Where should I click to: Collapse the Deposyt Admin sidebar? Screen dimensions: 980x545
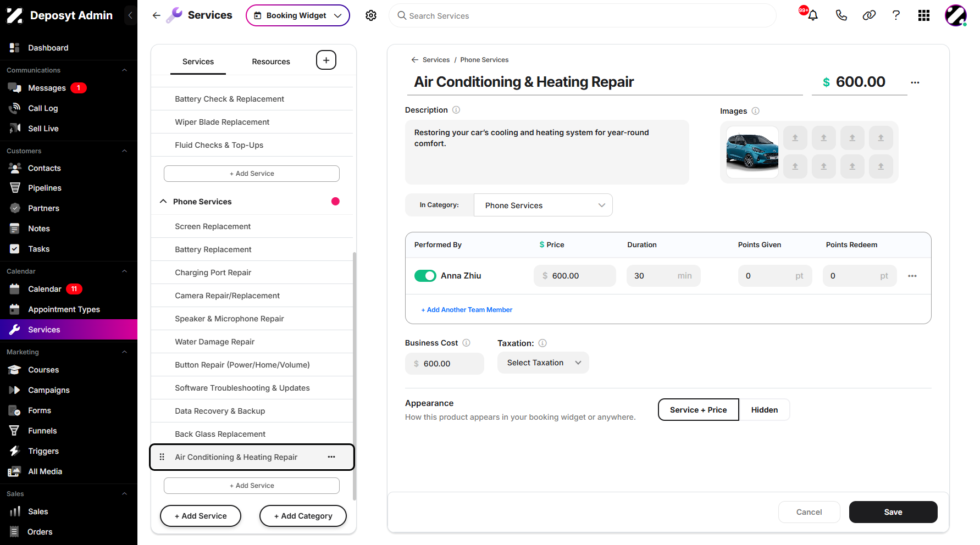click(130, 15)
